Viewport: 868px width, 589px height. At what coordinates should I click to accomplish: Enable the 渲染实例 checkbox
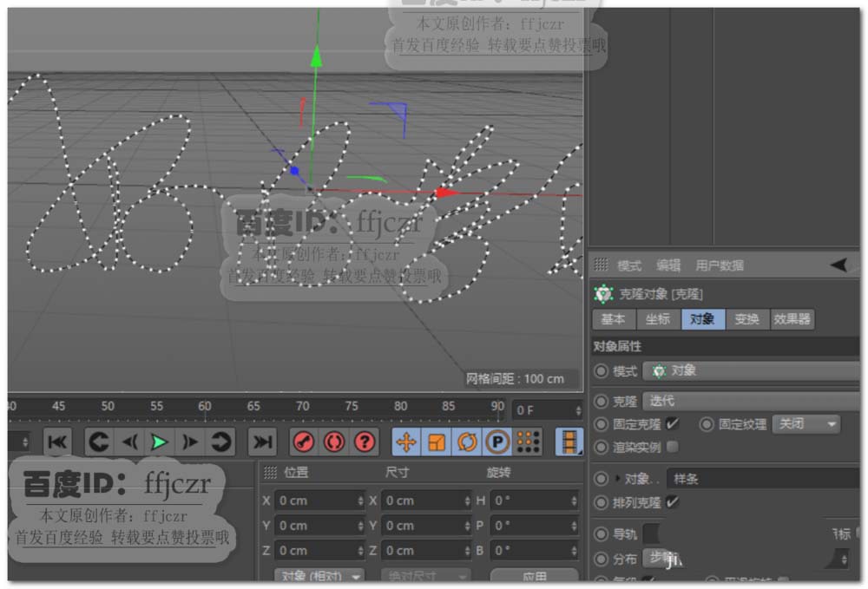[x=673, y=447]
